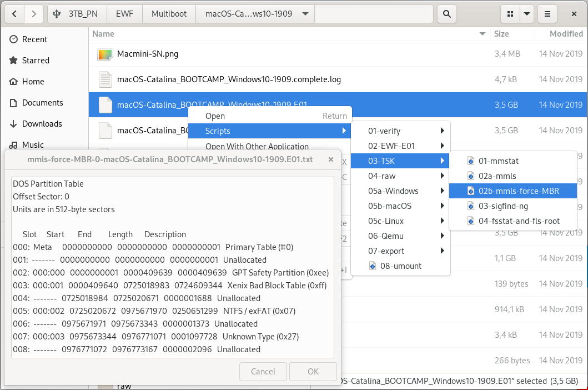Open the search magnifier in the toolbar
Image resolution: width=588 pixels, height=390 pixels.
point(446,14)
